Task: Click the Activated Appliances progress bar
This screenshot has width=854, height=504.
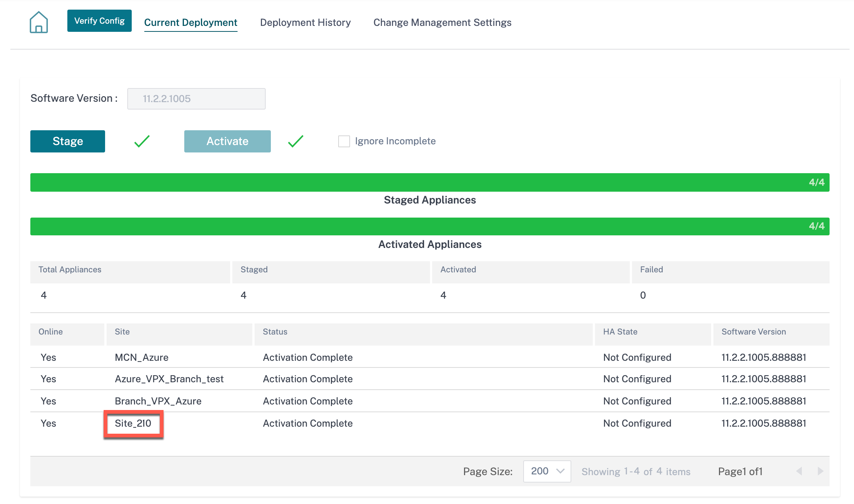Action: click(430, 226)
